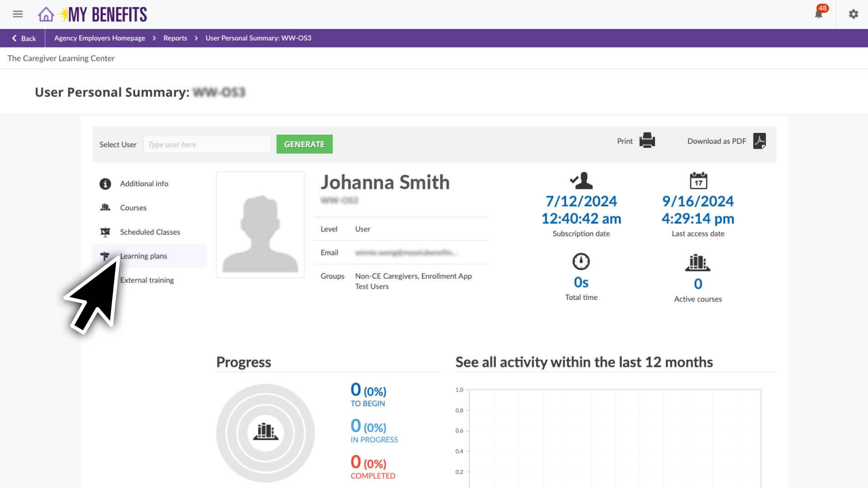This screenshot has height=488, width=868.
Task: Go back using the Back button
Action: (x=24, y=38)
